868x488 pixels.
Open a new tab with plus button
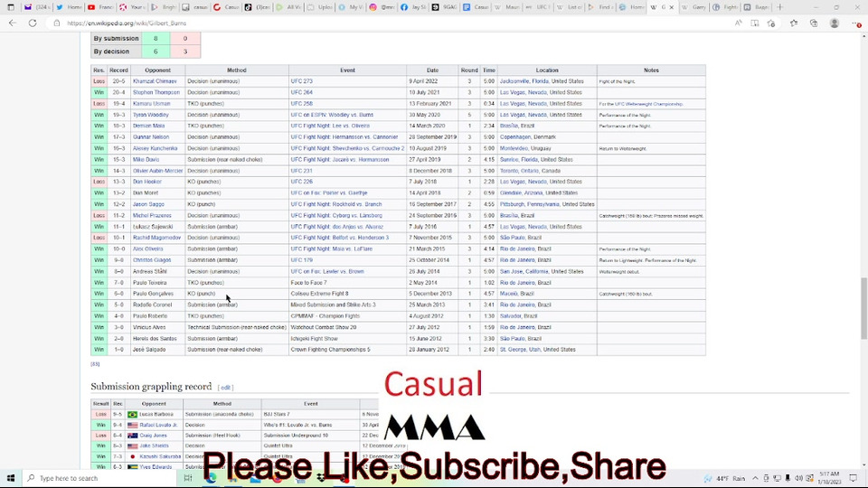(780, 7)
